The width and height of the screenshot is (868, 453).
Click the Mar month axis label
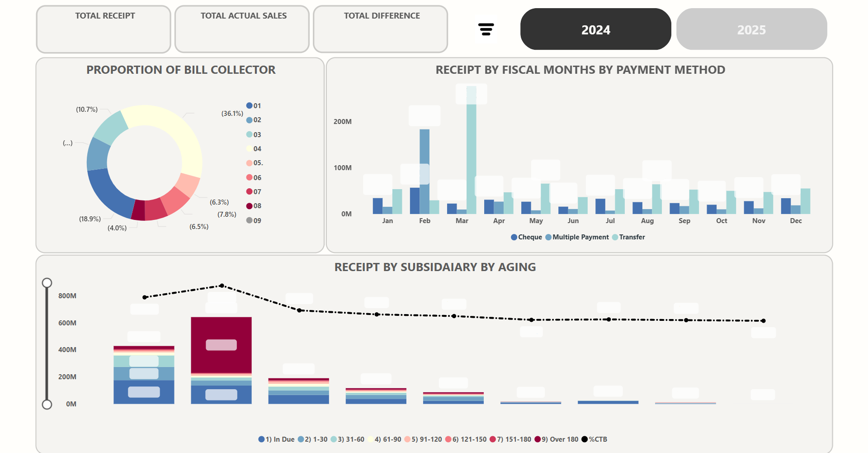click(x=462, y=221)
